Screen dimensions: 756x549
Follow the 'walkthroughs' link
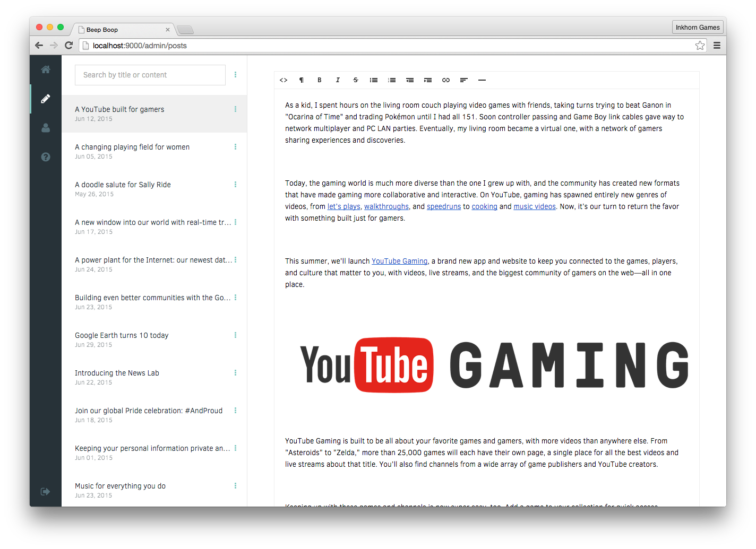tap(386, 207)
